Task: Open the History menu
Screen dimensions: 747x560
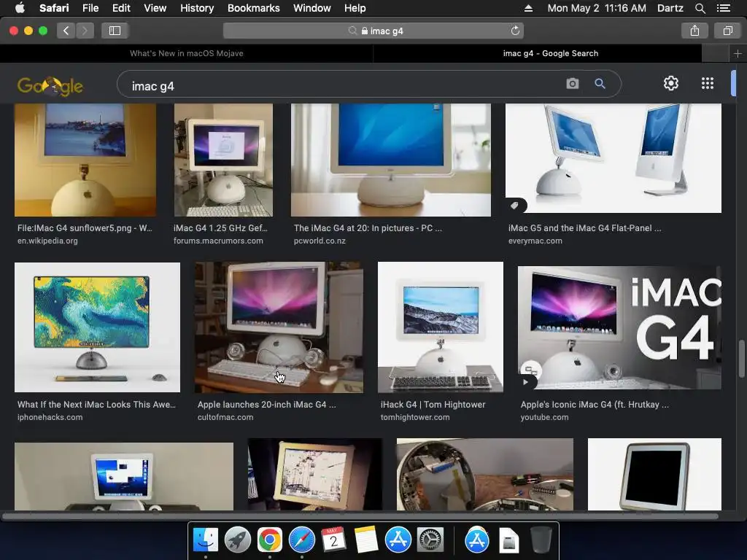Action: pyautogui.click(x=197, y=8)
